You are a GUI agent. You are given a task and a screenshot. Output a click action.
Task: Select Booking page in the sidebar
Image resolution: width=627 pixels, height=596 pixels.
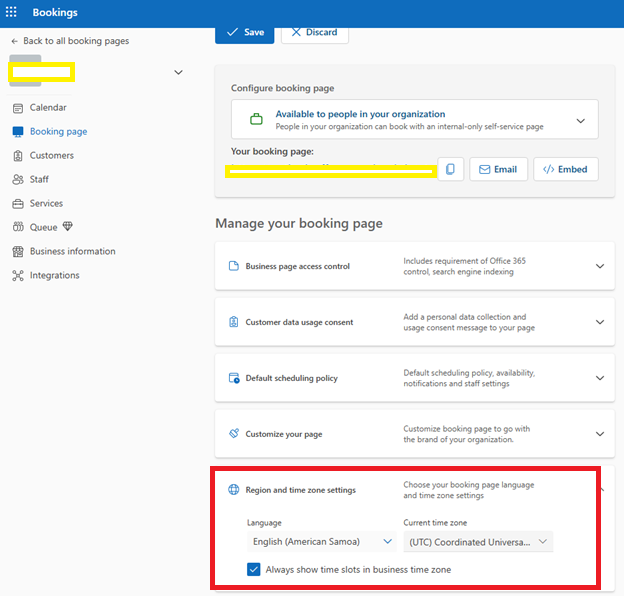pyautogui.click(x=58, y=132)
